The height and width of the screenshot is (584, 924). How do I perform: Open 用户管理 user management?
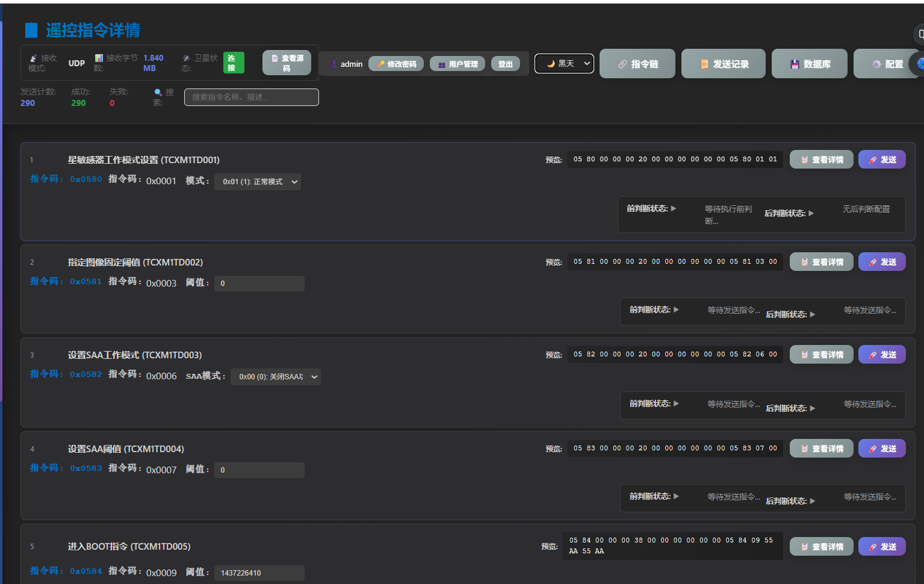pos(457,64)
